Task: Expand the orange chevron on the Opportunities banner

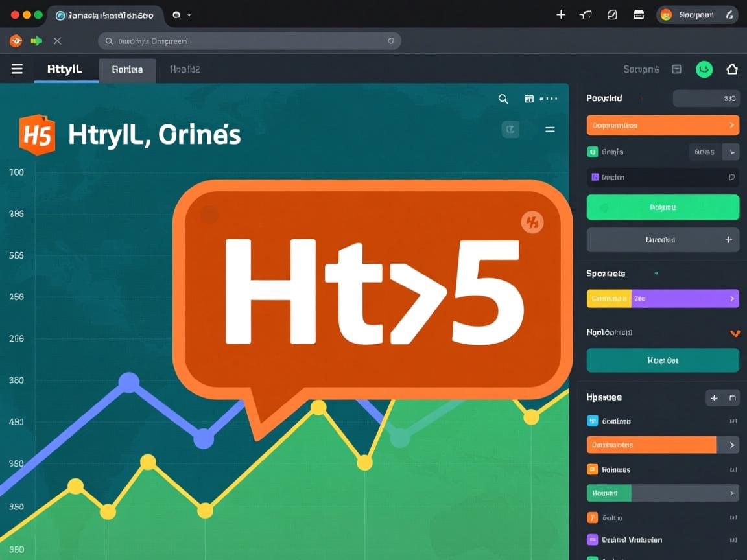Action: (731, 125)
